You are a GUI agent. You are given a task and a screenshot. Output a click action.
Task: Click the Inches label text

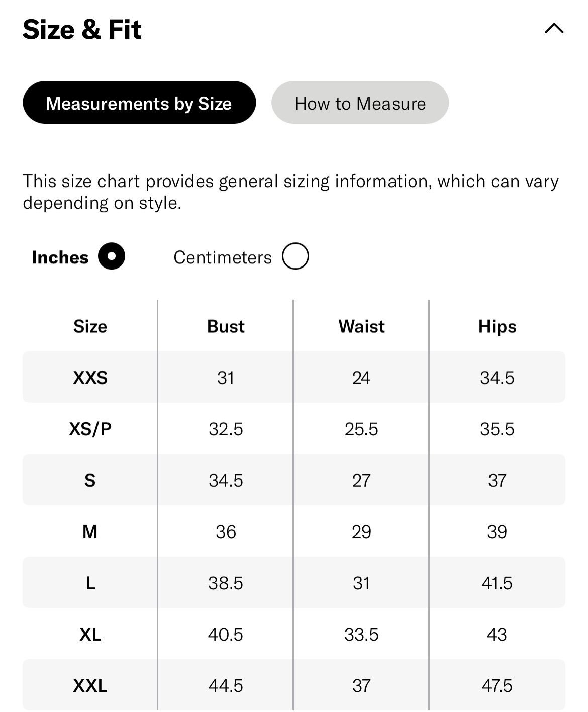pyautogui.click(x=60, y=257)
